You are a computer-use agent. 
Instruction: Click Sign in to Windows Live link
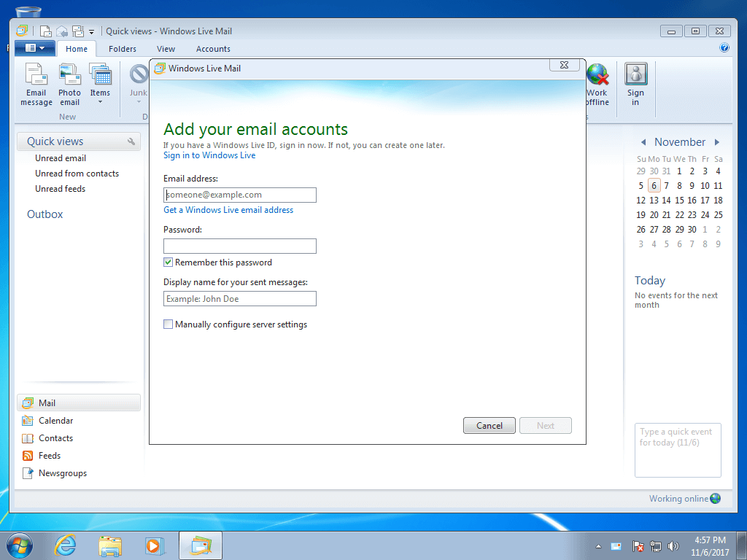[x=209, y=155]
